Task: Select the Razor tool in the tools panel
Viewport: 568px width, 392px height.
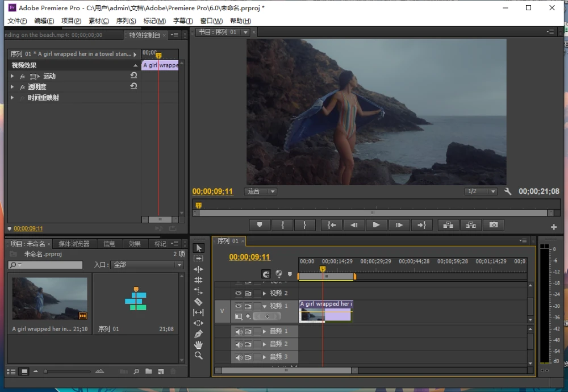Action: click(x=198, y=302)
